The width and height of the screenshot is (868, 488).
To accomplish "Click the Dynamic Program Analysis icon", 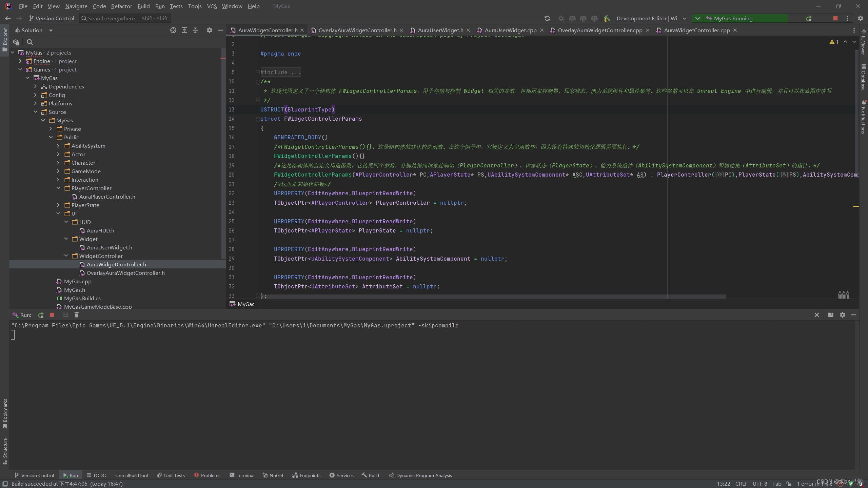I will 391,475.
